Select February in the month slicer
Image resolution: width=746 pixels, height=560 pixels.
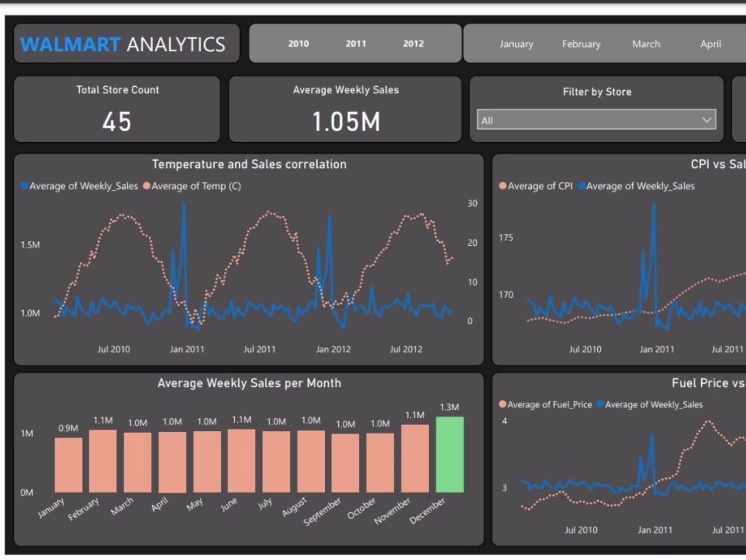pos(581,44)
